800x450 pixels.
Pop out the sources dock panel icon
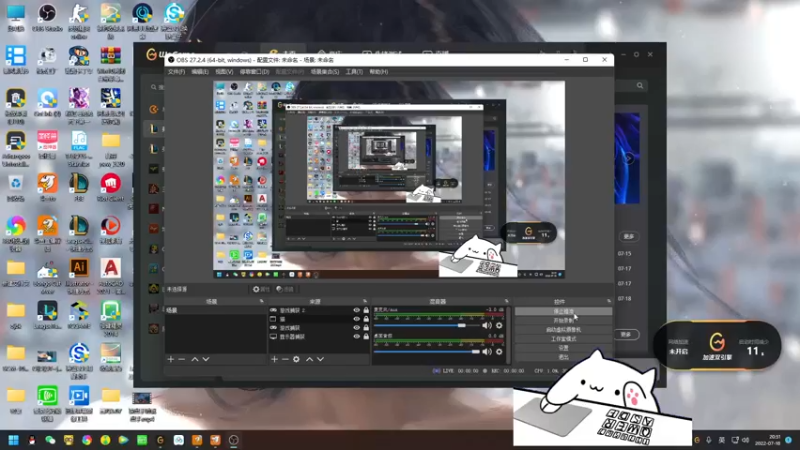pos(365,302)
